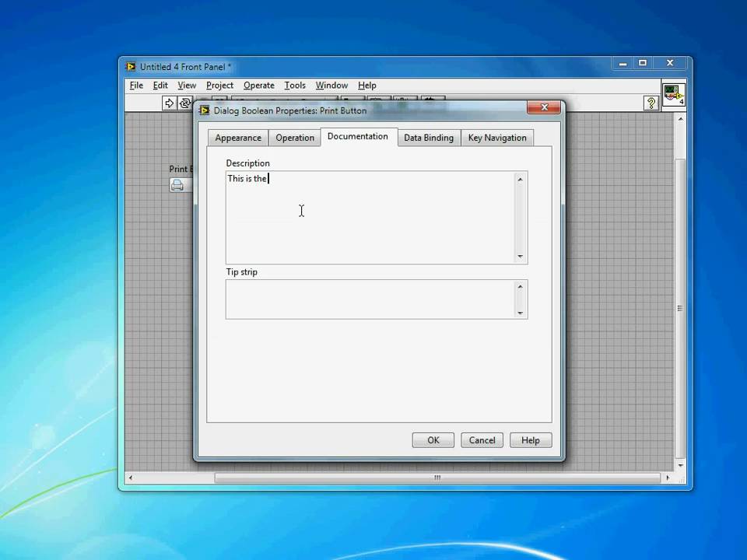The width and height of the screenshot is (747, 560).
Task: Open the Edit menu
Action: (160, 86)
